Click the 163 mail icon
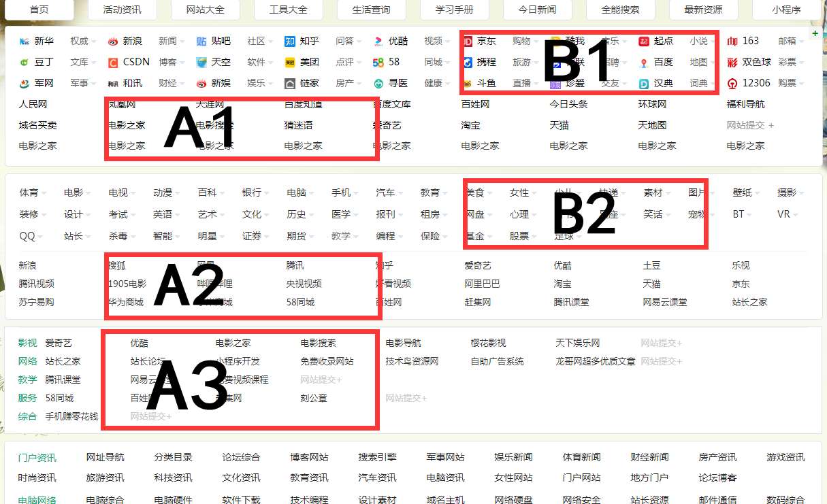Screen dimensions: 827x504 732,41
